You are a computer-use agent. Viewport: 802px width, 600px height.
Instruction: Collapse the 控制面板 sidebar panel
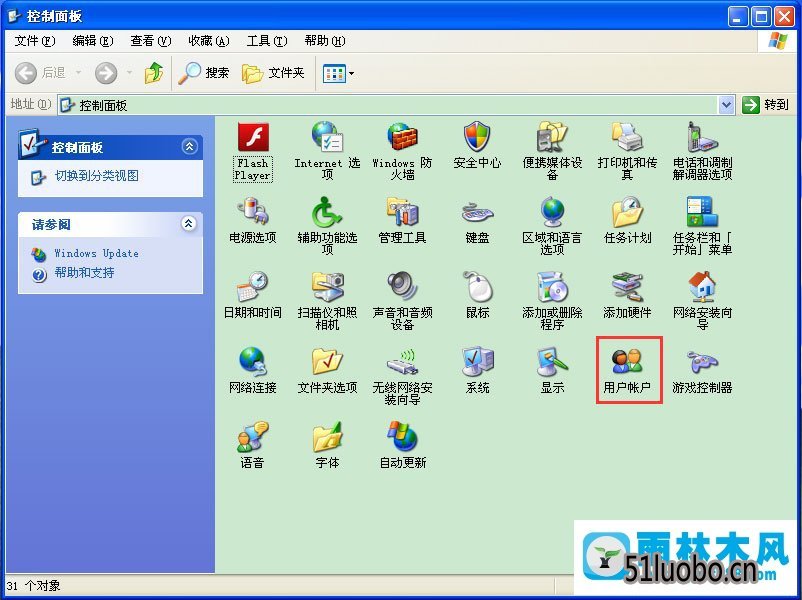(189, 147)
